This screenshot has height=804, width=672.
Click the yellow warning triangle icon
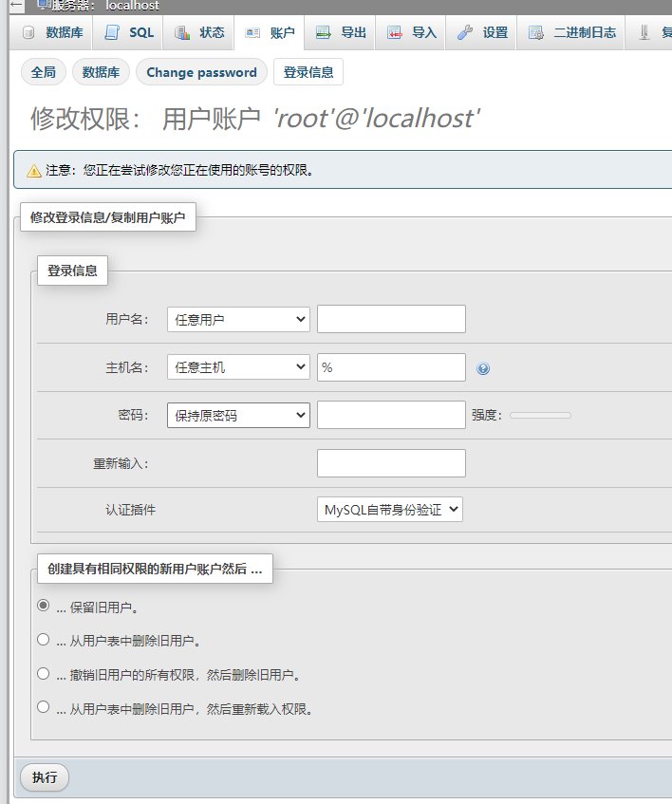pos(34,171)
